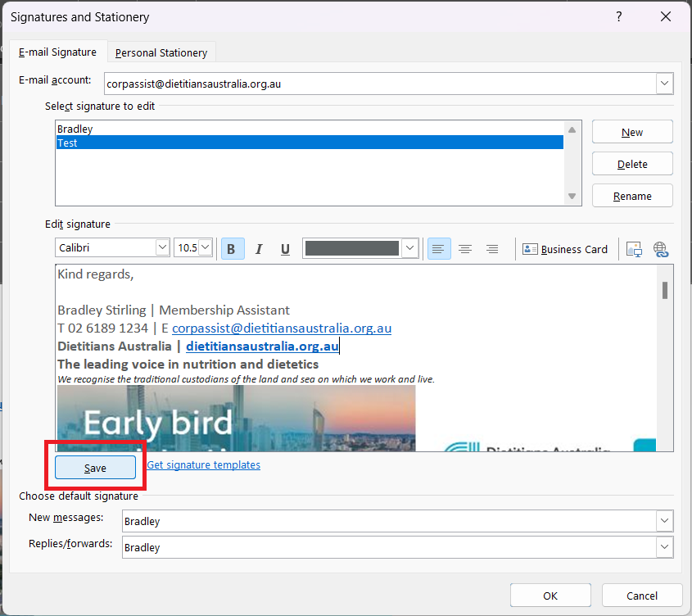
Task: Open Get signature templates link
Action: 204,464
